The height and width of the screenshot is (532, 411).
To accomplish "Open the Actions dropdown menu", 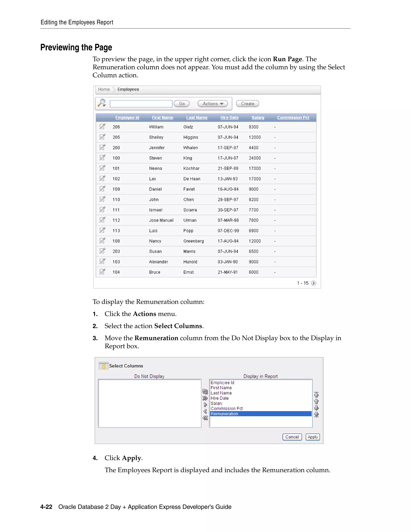I will (x=213, y=104).
